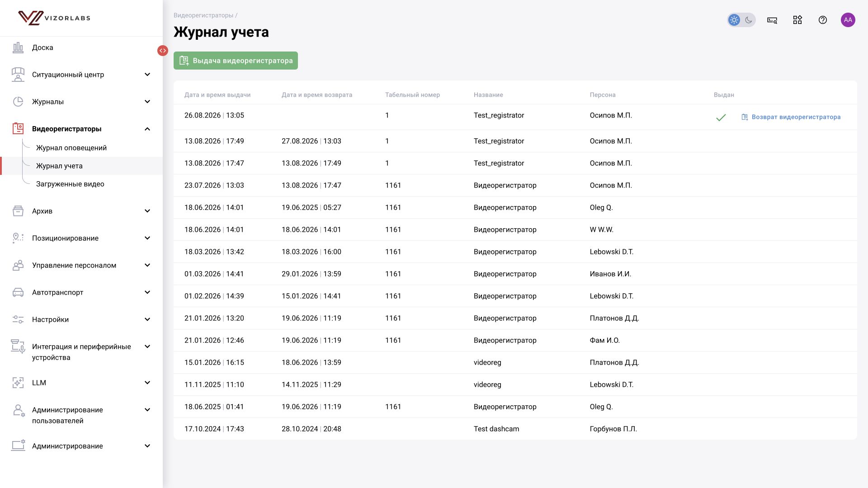
Task: Switch to dark theme moon toggle
Action: (749, 20)
